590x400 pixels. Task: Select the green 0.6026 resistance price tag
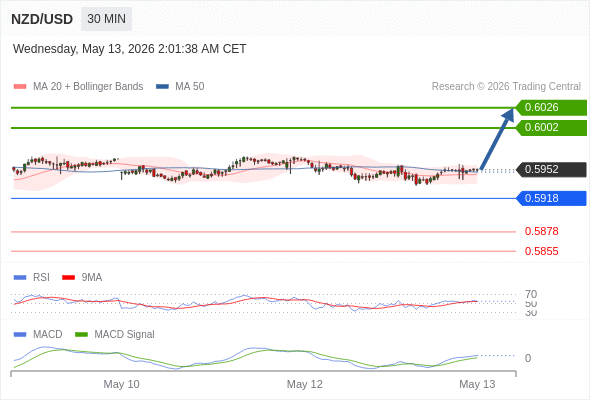[551, 108]
